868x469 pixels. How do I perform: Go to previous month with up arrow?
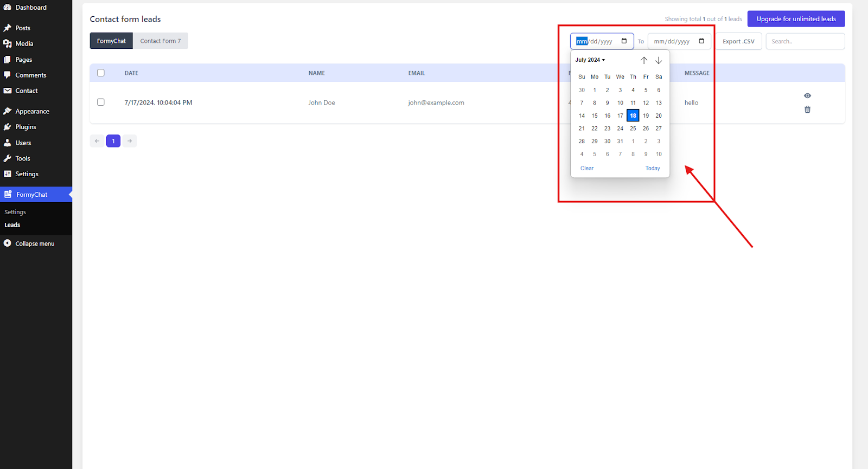644,60
